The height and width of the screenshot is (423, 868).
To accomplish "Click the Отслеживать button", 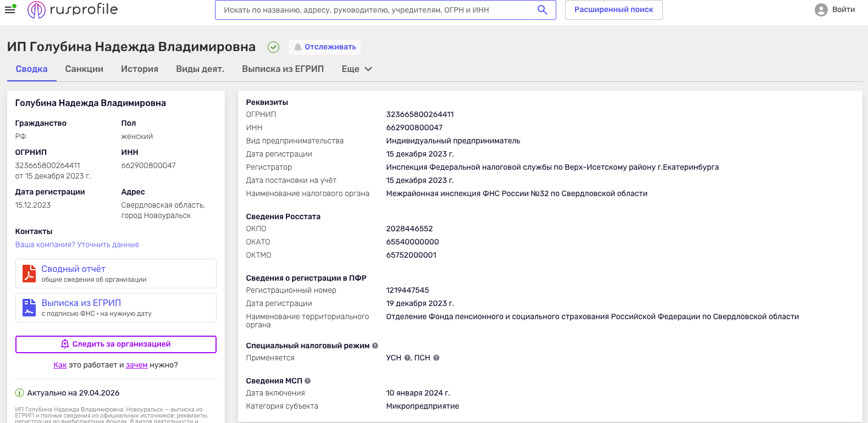I will 324,47.
